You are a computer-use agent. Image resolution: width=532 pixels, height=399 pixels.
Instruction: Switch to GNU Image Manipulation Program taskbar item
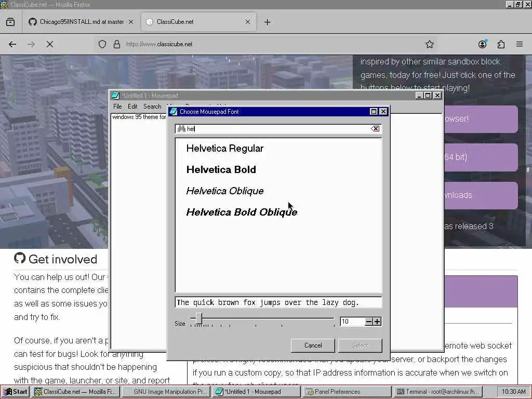pos(166,392)
